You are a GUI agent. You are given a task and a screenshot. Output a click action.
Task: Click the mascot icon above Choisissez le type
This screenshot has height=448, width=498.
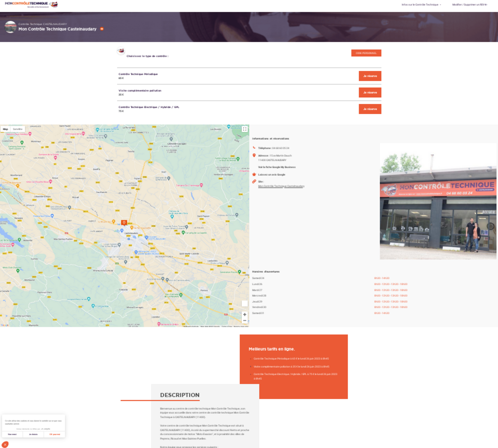click(x=121, y=51)
